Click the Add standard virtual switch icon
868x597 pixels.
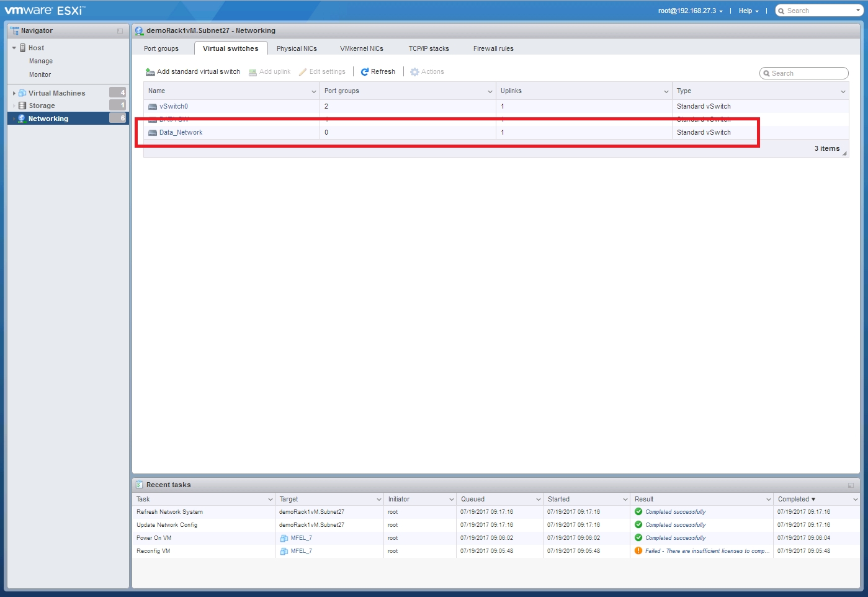click(x=150, y=72)
